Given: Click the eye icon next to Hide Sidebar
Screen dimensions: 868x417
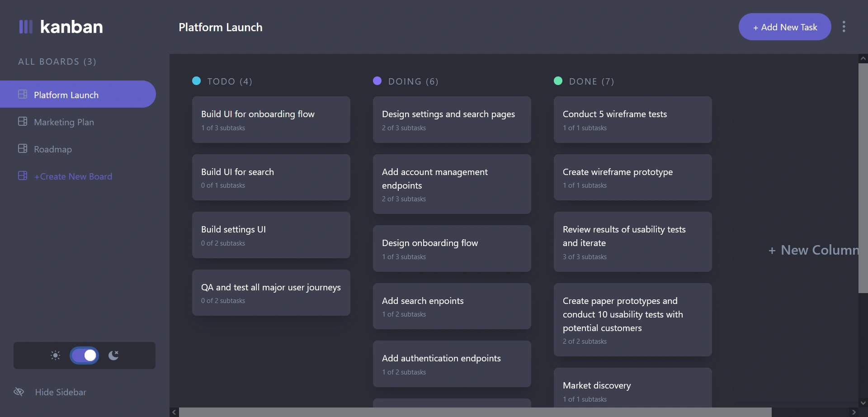Looking at the screenshot, I should tap(19, 392).
